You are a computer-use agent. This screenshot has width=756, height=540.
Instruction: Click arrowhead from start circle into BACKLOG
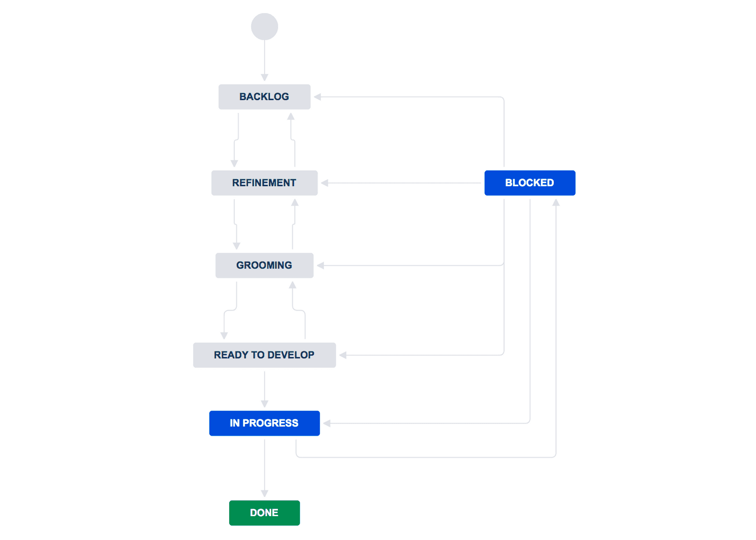264,77
